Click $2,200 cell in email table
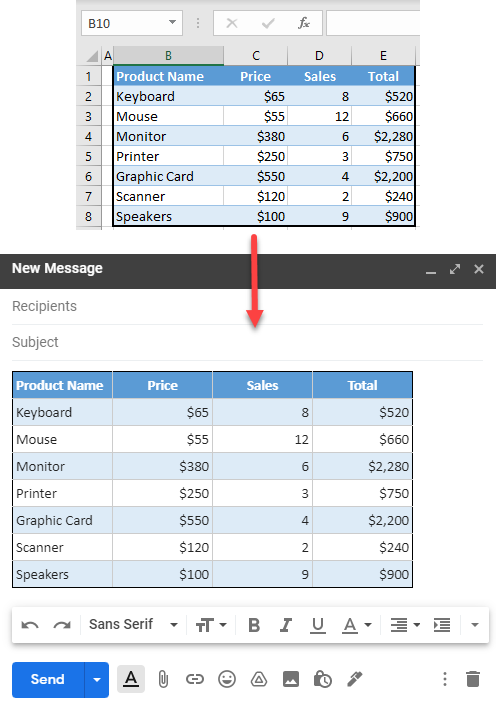 (363, 520)
